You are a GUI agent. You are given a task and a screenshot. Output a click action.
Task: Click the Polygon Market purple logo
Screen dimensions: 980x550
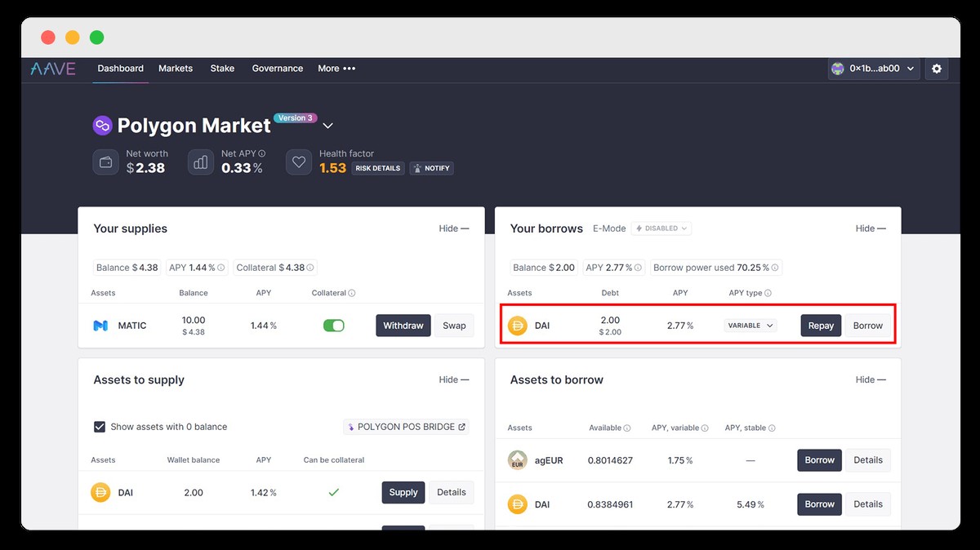pyautogui.click(x=102, y=126)
